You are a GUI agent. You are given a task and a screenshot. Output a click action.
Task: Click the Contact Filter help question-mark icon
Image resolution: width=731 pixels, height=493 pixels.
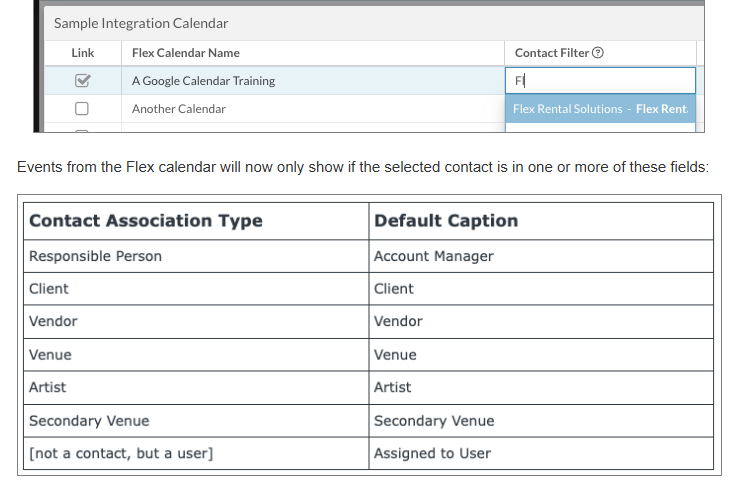(598, 53)
